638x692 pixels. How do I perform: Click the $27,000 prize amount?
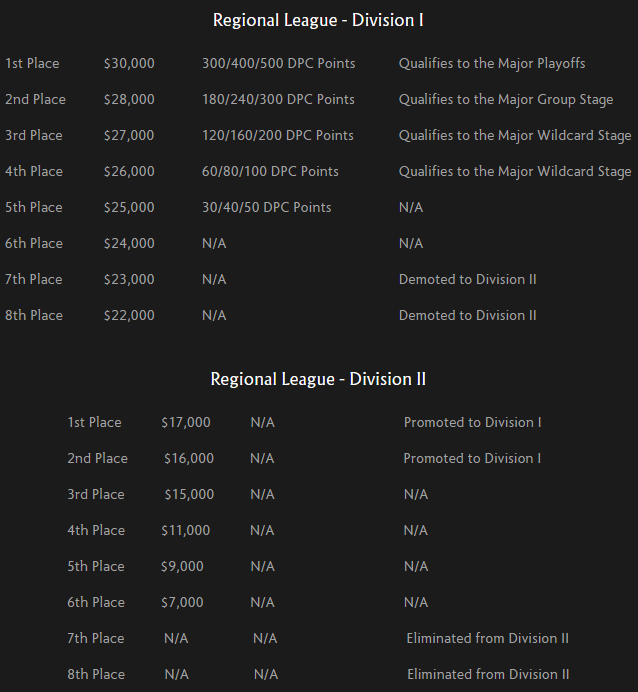pyautogui.click(x=129, y=135)
